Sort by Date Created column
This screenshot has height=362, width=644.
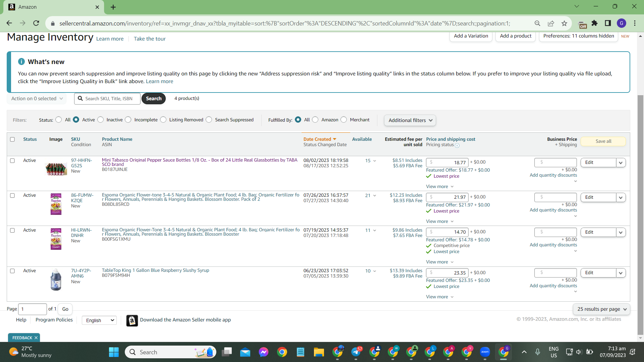320,139
